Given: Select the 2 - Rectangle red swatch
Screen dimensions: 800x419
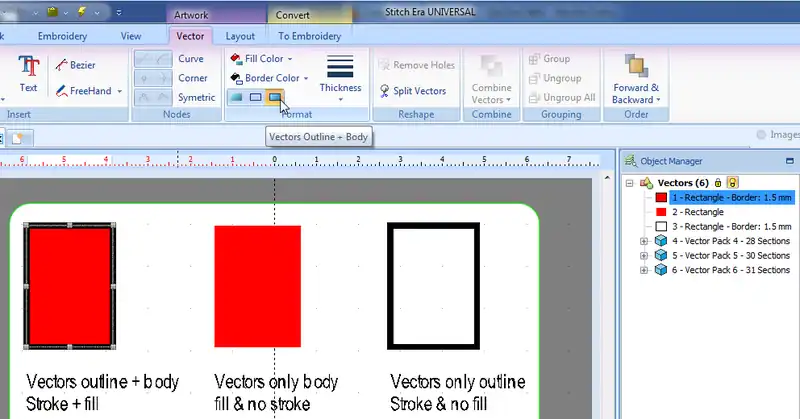Looking at the screenshot, I should (x=660, y=212).
